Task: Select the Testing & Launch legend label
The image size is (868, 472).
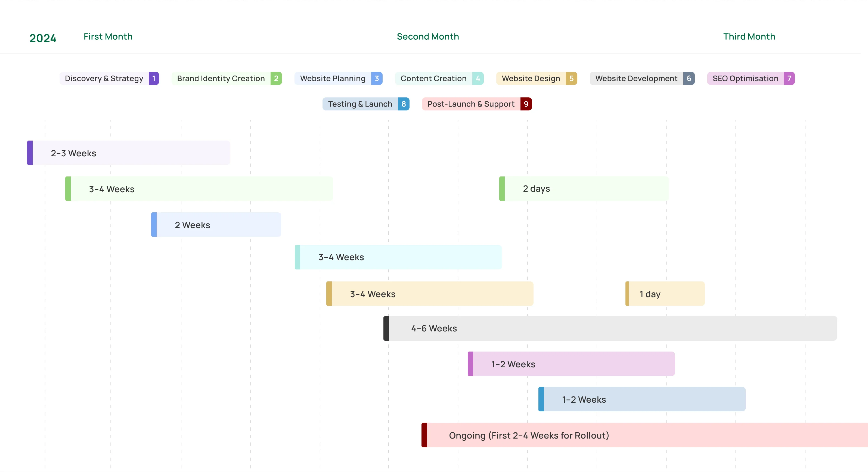Action: [360, 104]
